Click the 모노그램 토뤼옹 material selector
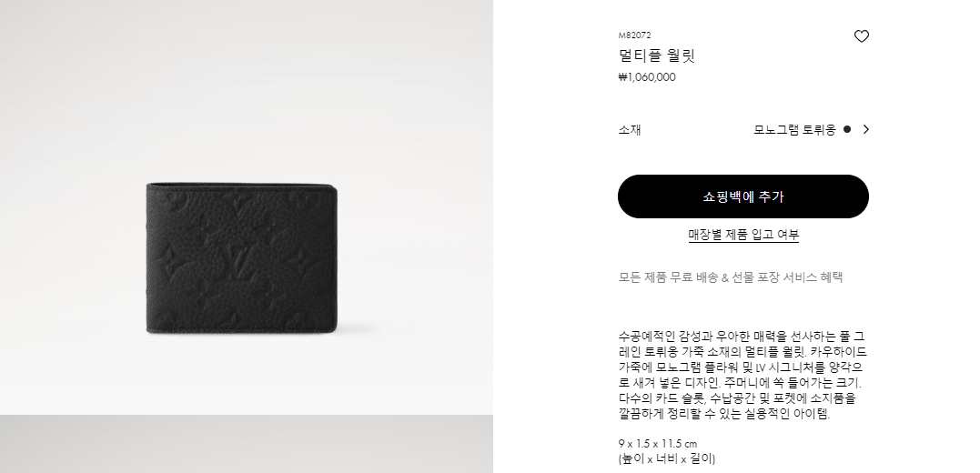The width and height of the screenshot is (980, 473). click(x=794, y=130)
